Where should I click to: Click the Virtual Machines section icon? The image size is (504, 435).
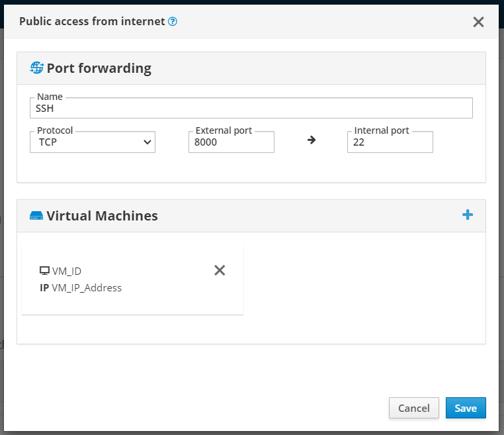click(37, 216)
